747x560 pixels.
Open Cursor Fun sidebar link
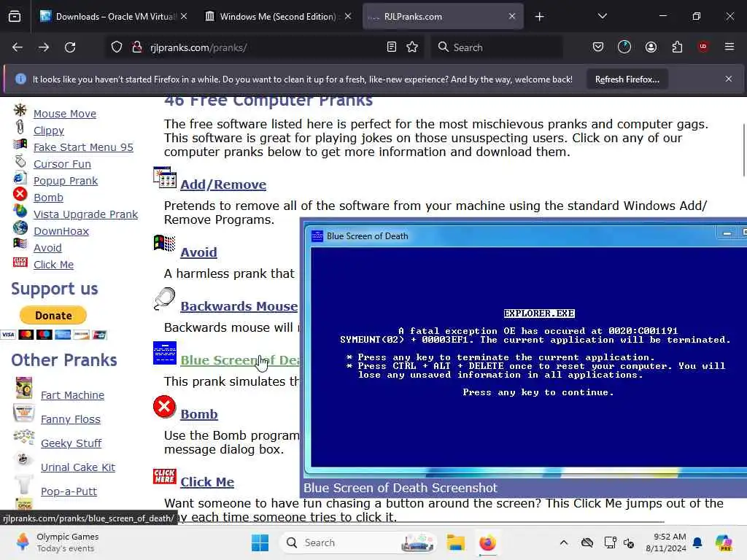[62, 164]
